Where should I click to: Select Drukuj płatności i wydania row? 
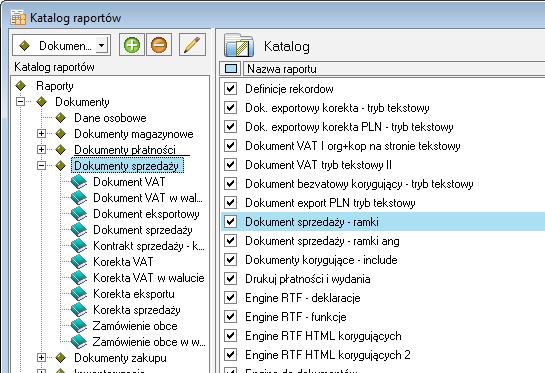(x=382, y=279)
